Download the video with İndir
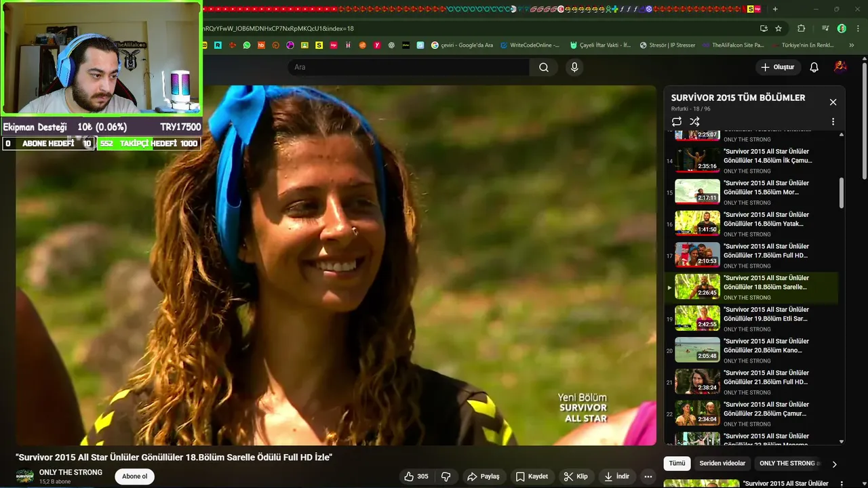The width and height of the screenshot is (868, 488). coord(617,476)
